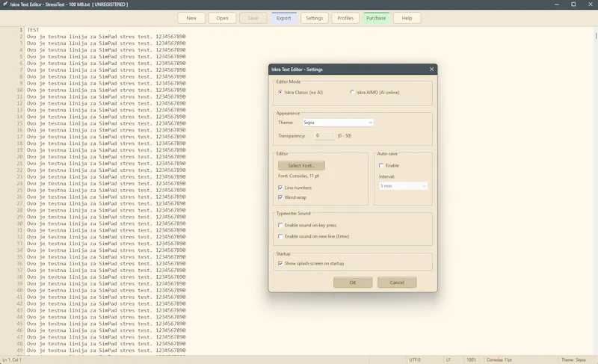Viewport: 598px width, 364px height.
Task: Open Settings from the toolbar
Action: pos(315,18)
